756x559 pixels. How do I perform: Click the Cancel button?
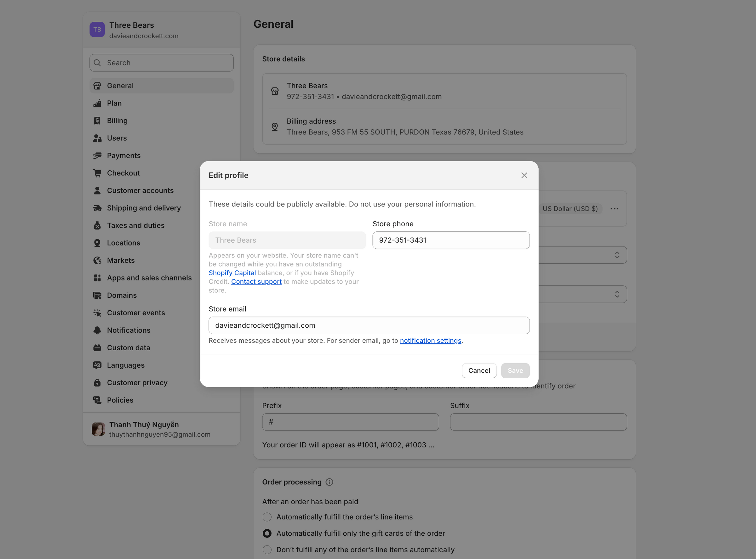(x=479, y=370)
